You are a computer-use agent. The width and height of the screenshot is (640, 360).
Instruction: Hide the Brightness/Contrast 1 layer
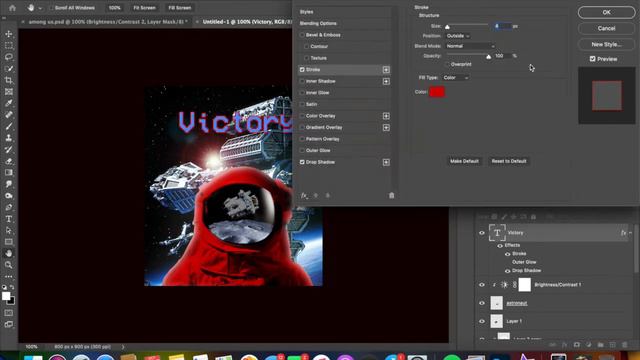point(482,285)
